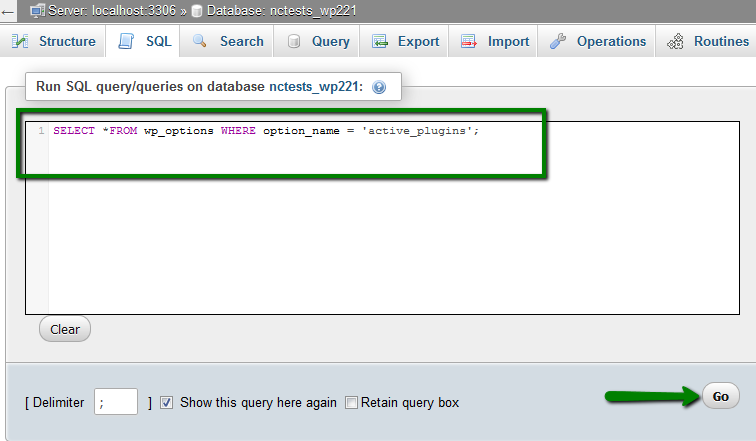Click wp_options in the query text
This screenshot has width=756, height=441.
178,131
